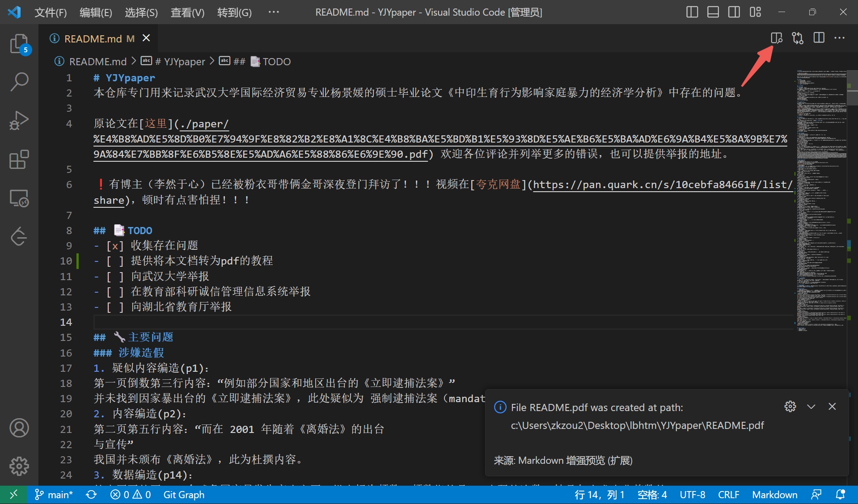Synchronize changes icon in status bar
The height and width of the screenshot is (504, 858).
[91, 495]
